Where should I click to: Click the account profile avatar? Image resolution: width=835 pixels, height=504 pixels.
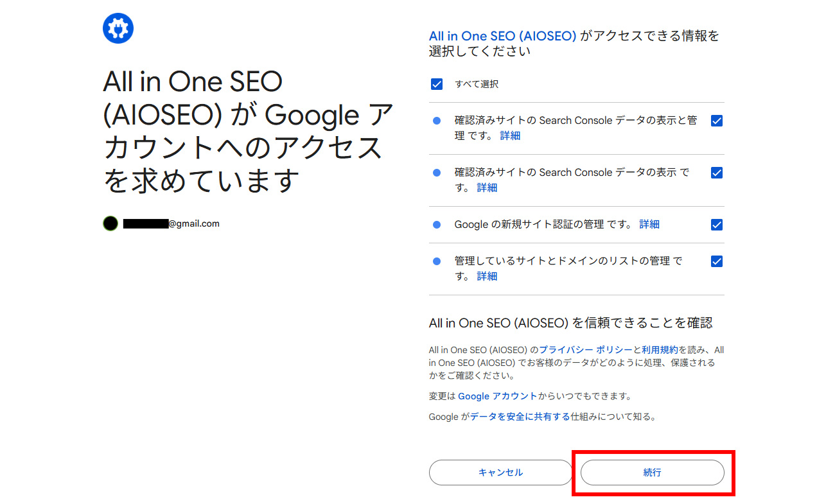point(110,223)
